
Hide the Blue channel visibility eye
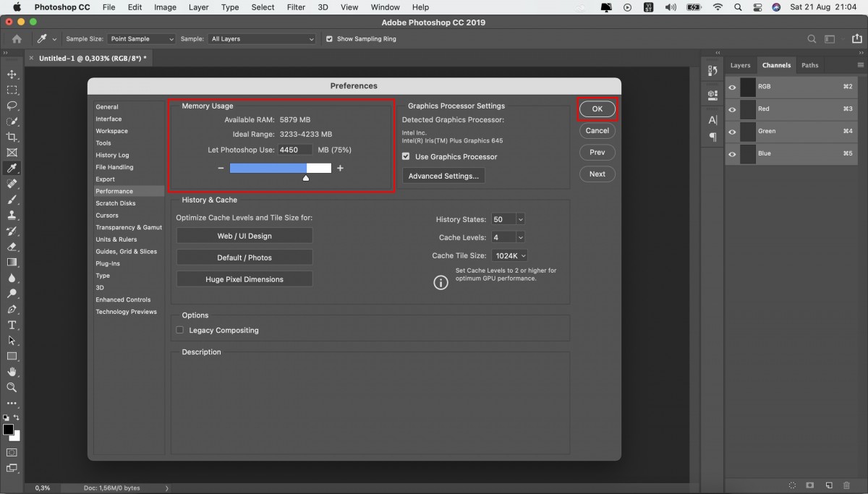click(x=732, y=154)
